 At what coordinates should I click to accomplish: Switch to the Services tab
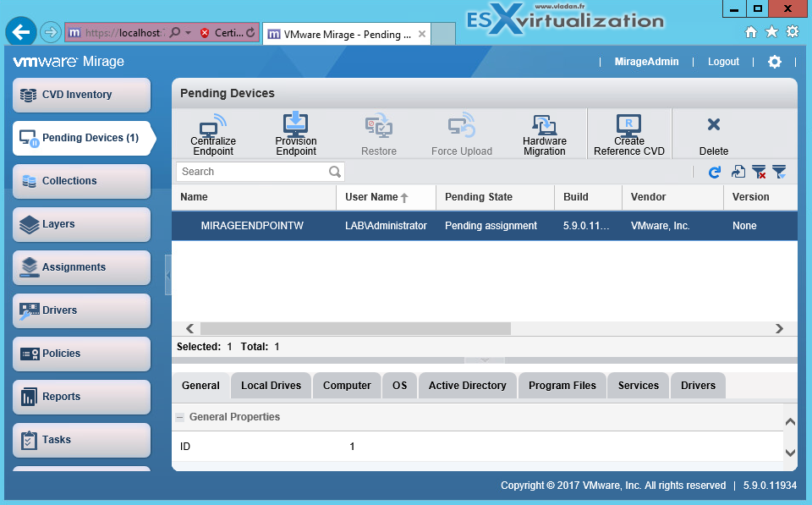[x=639, y=386]
